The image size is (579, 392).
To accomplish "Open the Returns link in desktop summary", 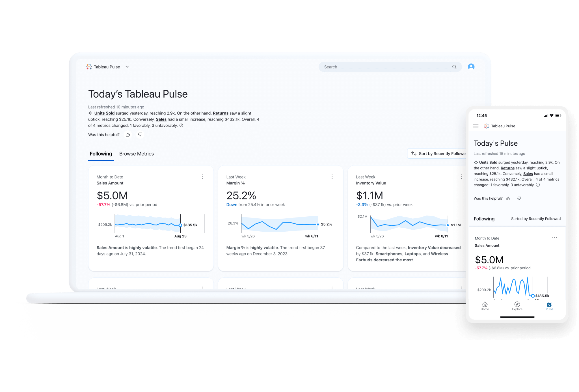I will (221, 113).
